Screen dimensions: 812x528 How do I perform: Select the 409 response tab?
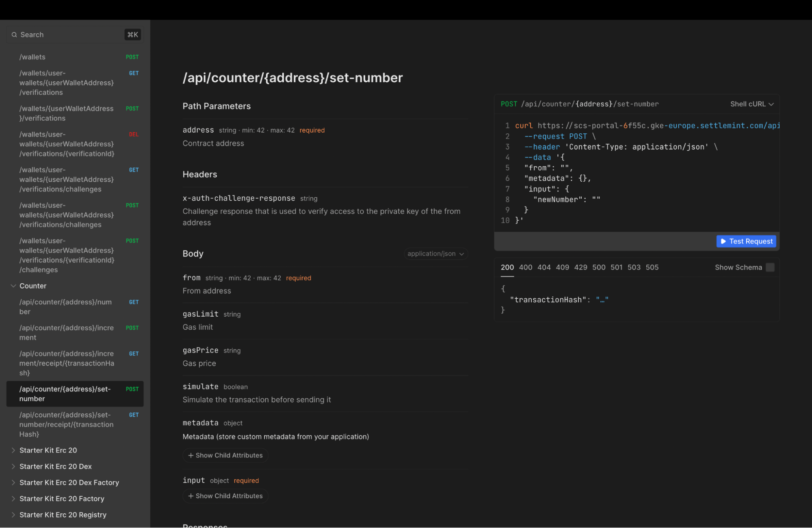pyautogui.click(x=562, y=267)
